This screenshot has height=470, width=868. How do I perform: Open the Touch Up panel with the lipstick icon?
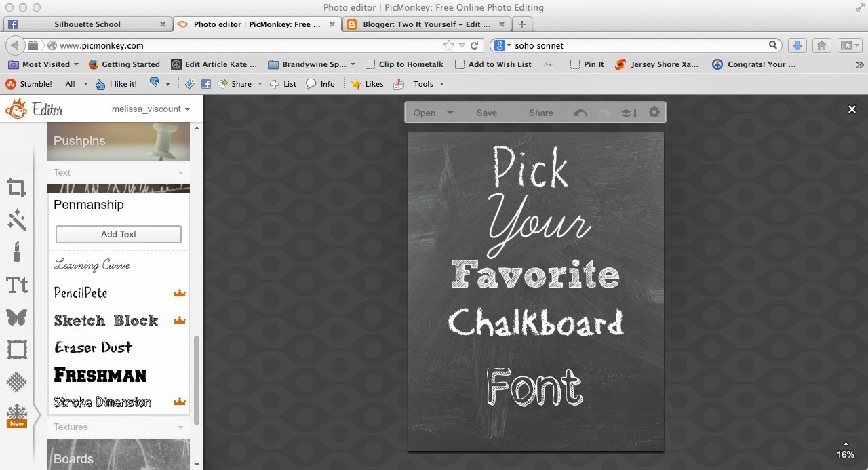coord(16,252)
